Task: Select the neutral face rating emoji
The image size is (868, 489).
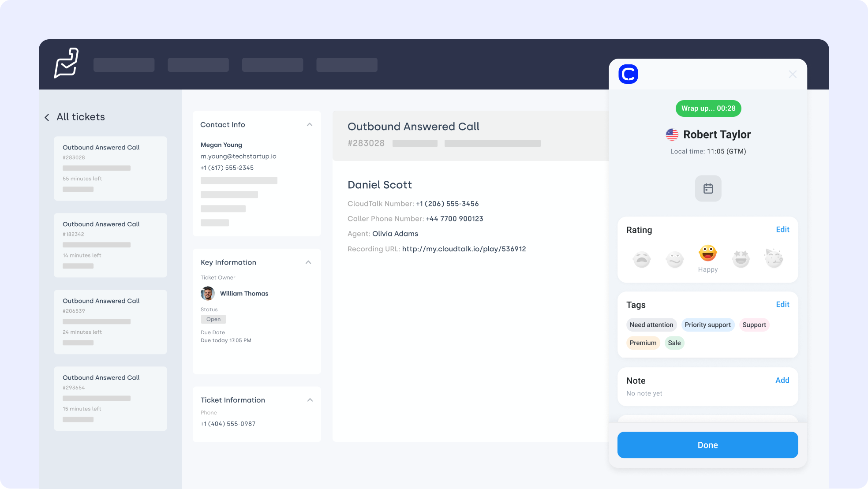Action: 674,259
